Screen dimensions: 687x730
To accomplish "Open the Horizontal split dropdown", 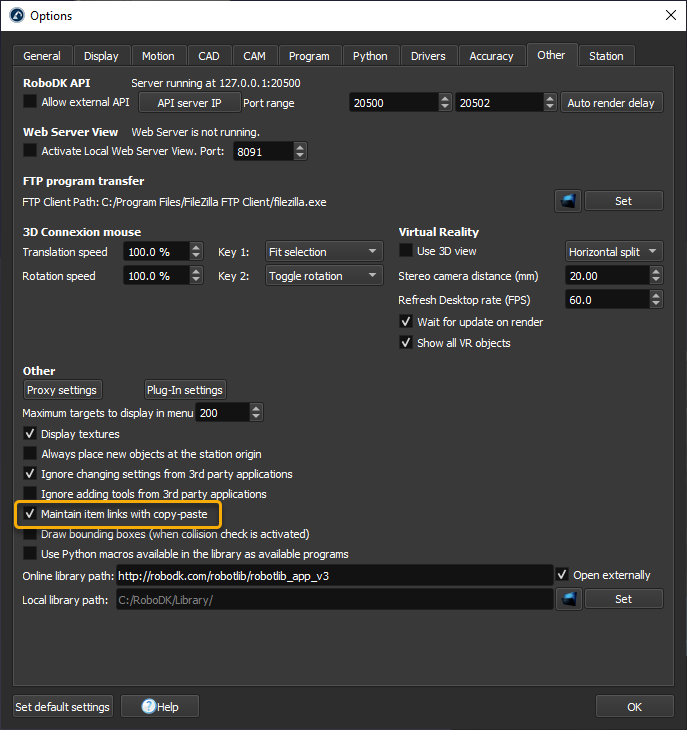I will point(613,252).
